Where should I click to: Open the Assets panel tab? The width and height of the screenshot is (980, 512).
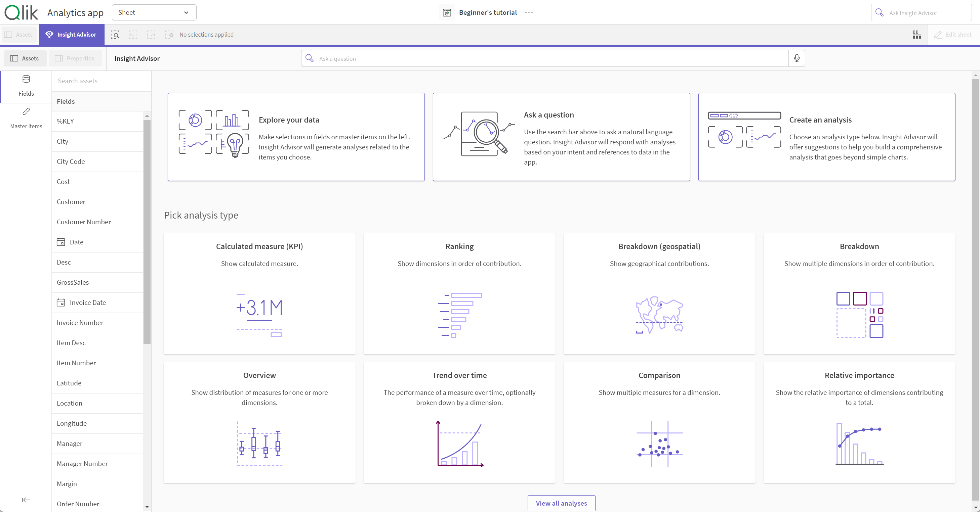pyautogui.click(x=24, y=58)
